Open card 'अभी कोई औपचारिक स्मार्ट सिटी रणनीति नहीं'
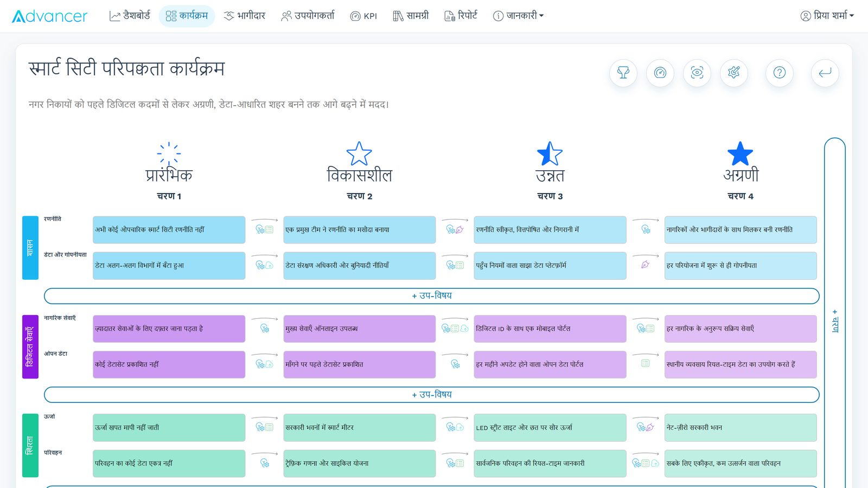This screenshot has height=488, width=868. pos(169,230)
